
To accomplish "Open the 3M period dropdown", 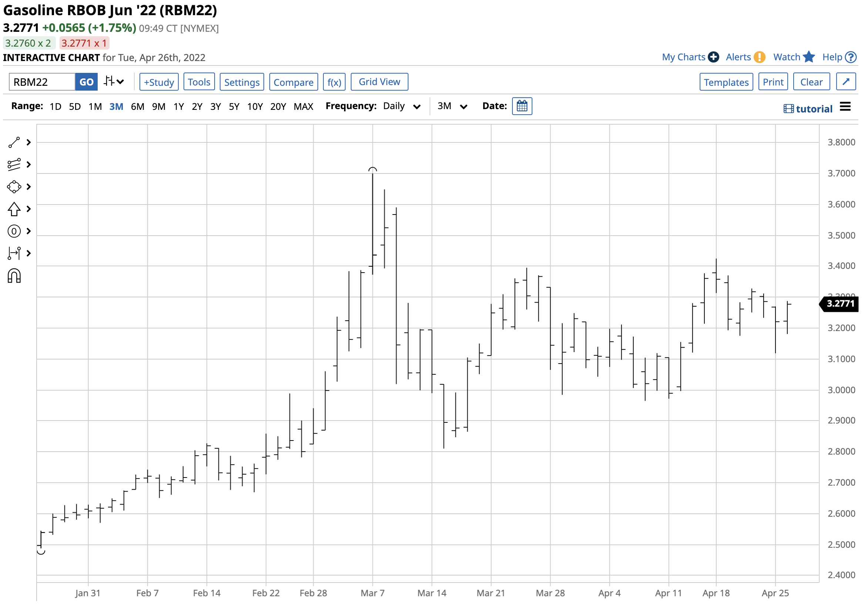I will [453, 107].
